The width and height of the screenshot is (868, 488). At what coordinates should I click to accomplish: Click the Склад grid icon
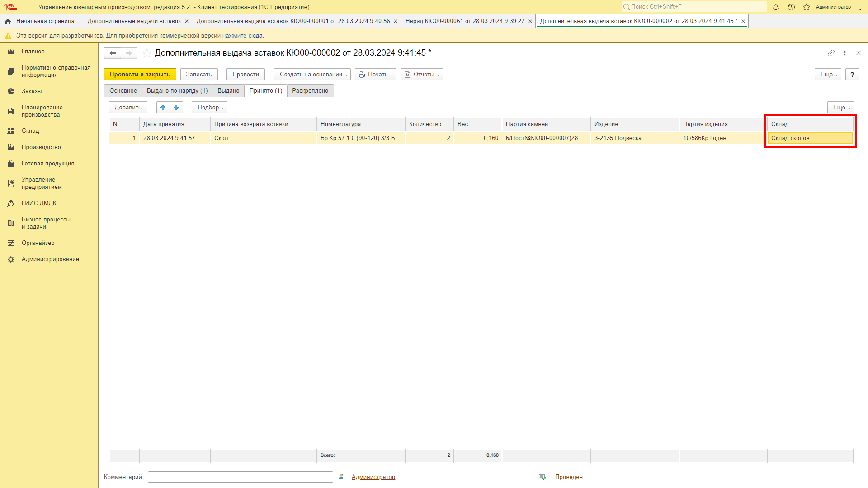(x=11, y=131)
